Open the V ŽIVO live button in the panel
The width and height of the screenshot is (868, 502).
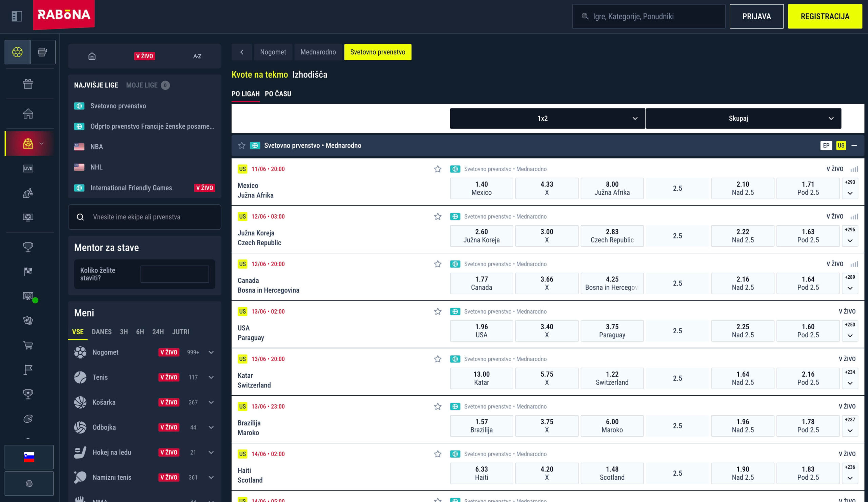(145, 56)
